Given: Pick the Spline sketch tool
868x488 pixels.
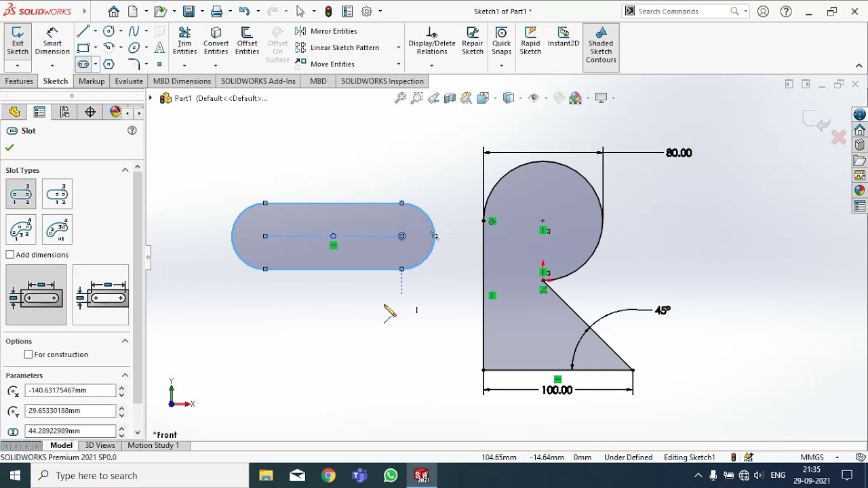Looking at the screenshot, I should pyautogui.click(x=134, y=31).
